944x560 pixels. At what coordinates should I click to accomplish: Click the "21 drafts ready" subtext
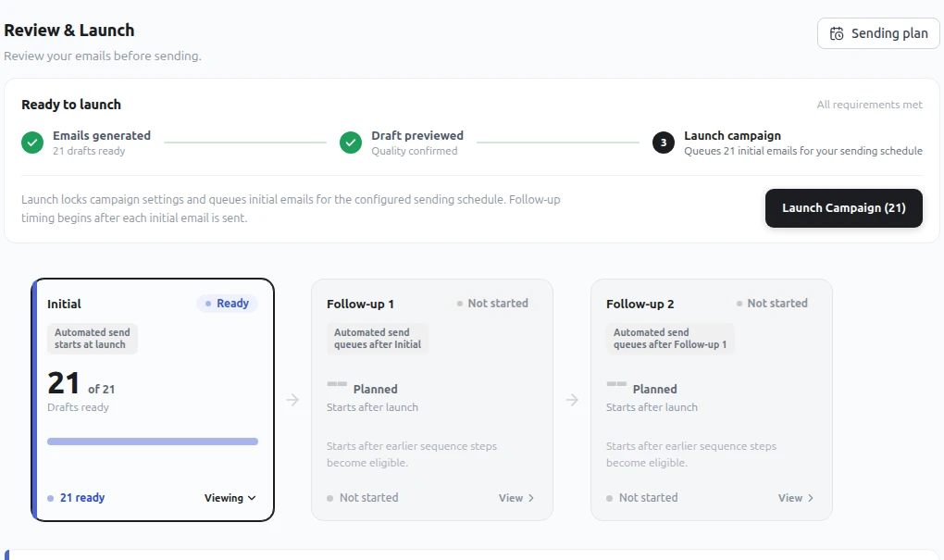click(x=89, y=151)
